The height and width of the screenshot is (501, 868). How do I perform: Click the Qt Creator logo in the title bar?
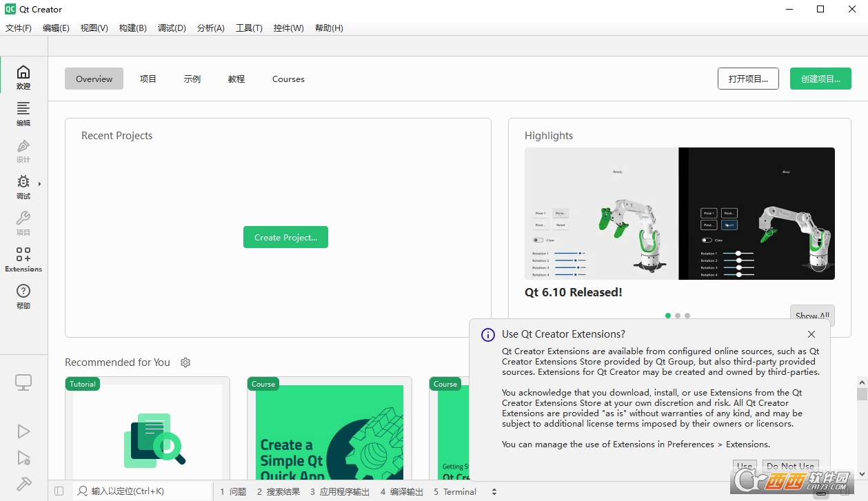[10, 10]
